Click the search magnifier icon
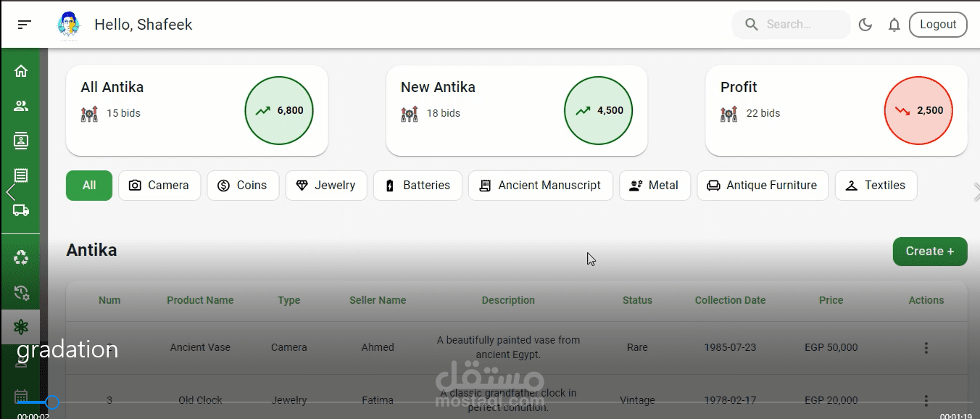Image resolution: width=980 pixels, height=419 pixels. pyautogui.click(x=752, y=25)
